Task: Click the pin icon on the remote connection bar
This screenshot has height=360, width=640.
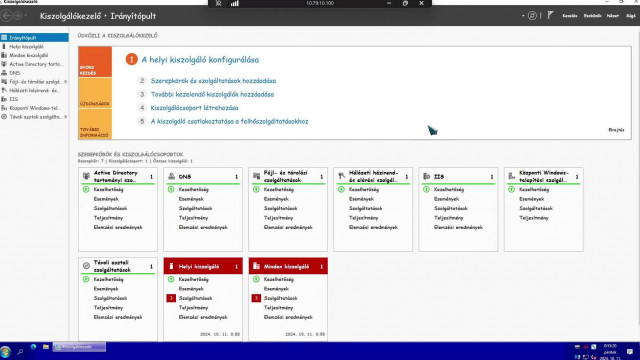Action: [x=218, y=3]
